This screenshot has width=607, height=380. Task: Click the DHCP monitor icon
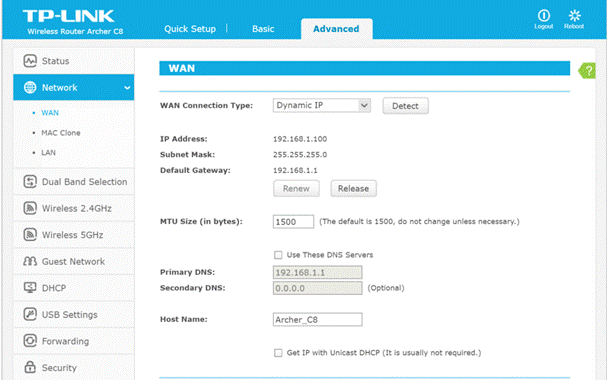click(30, 288)
